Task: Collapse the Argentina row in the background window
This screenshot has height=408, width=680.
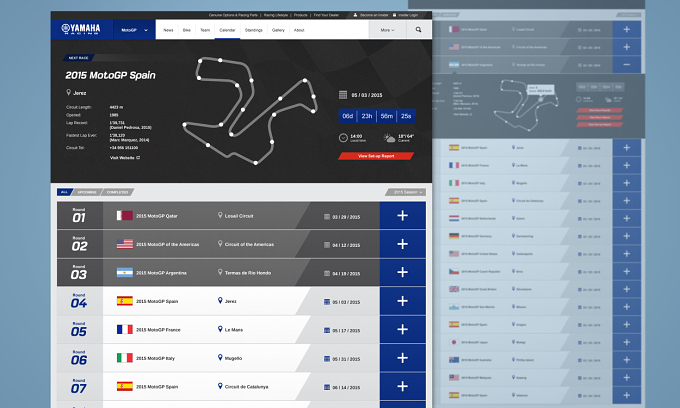Action: pos(627,65)
